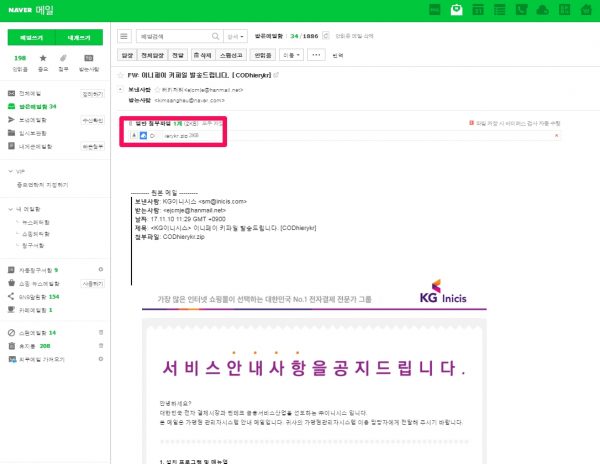
Task: Click the zip attachment file name
Action: tap(176, 135)
